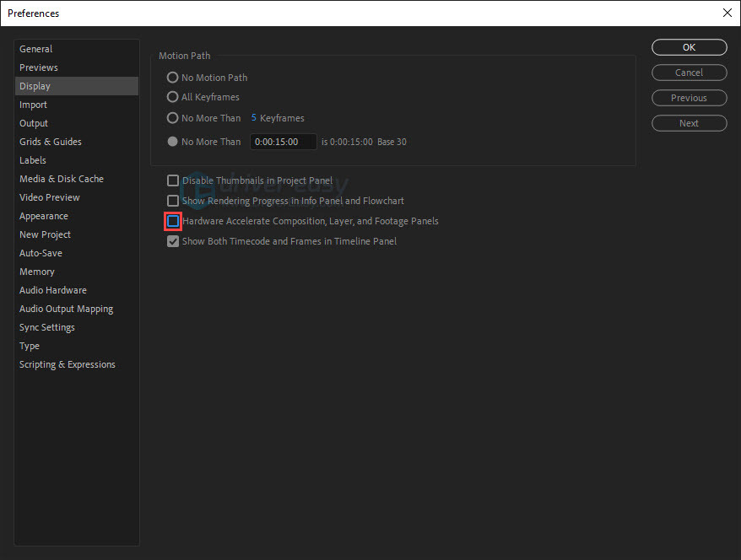The height and width of the screenshot is (560, 741).
Task: Go to Next preferences page
Action: (689, 123)
